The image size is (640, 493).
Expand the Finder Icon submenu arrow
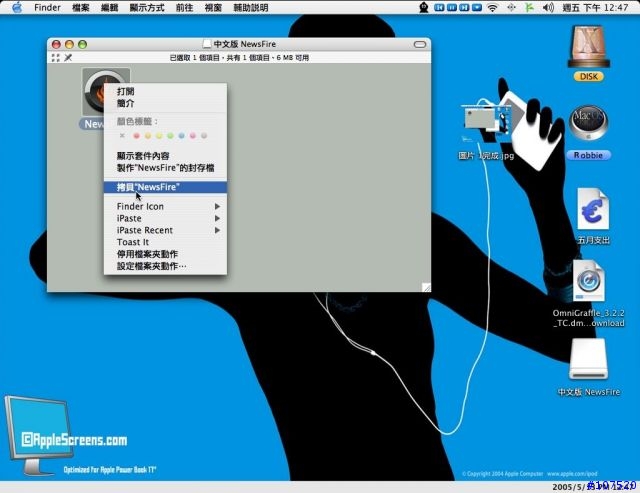click(x=218, y=207)
